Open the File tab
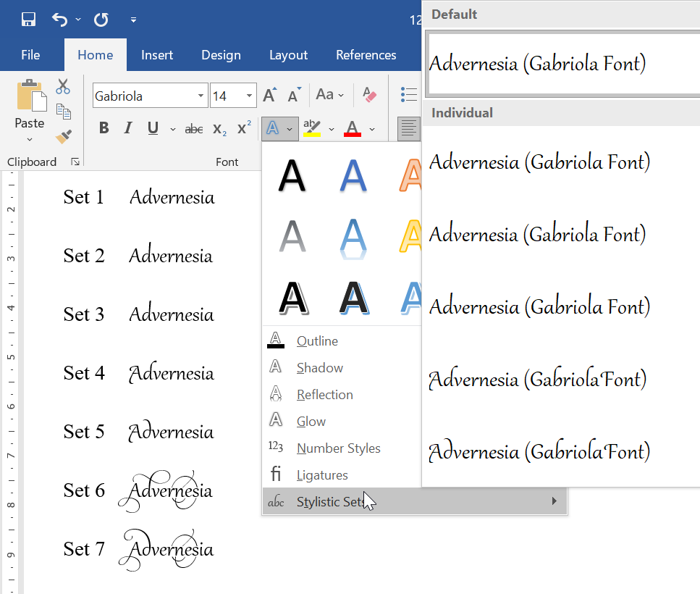This screenshot has width=700, height=594. coord(30,55)
